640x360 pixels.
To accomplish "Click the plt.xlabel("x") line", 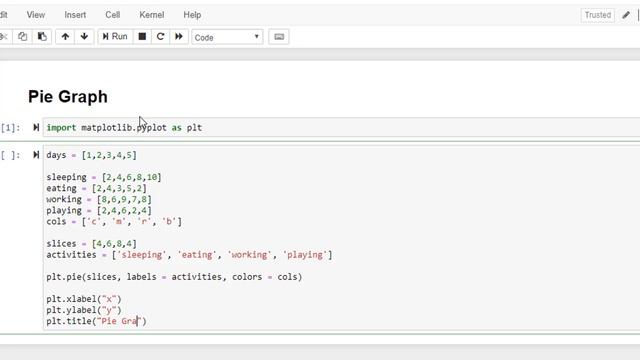I will (x=84, y=299).
